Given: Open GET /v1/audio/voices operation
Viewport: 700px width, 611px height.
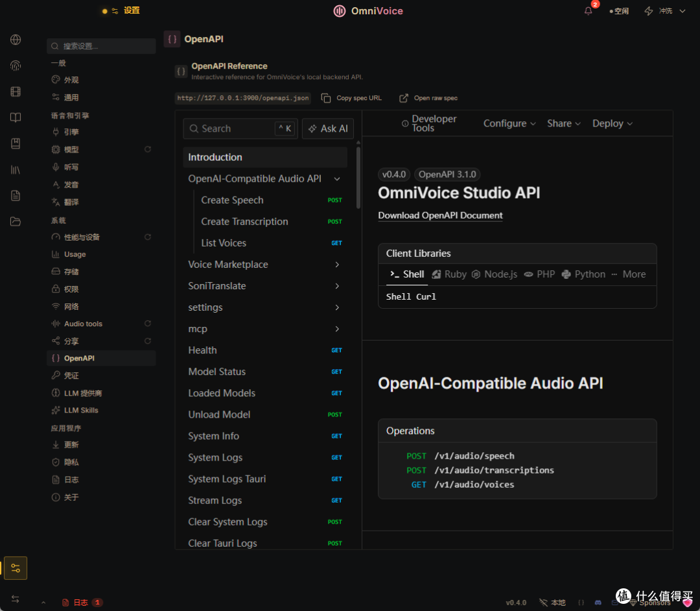Looking at the screenshot, I should pyautogui.click(x=463, y=485).
